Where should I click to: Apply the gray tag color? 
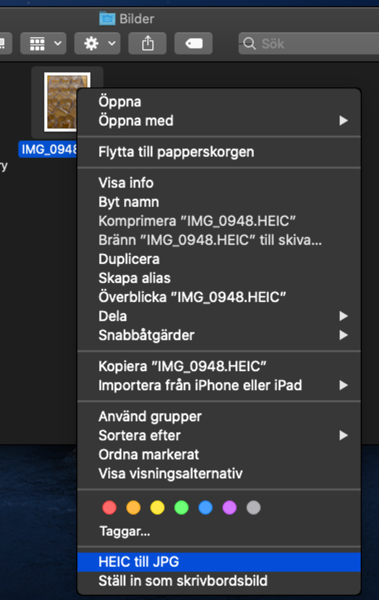point(253,508)
